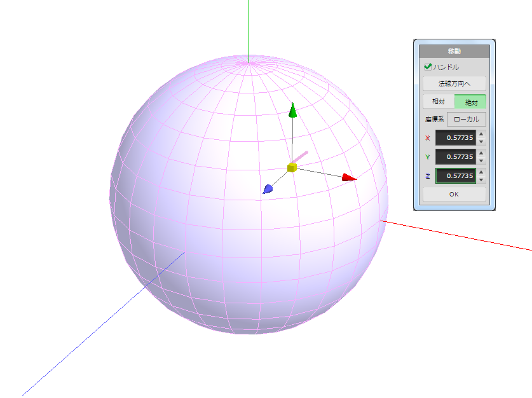Increase the Z value with up arrow
The width and height of the screenshot is (532, 398).
tap(481, 172)
